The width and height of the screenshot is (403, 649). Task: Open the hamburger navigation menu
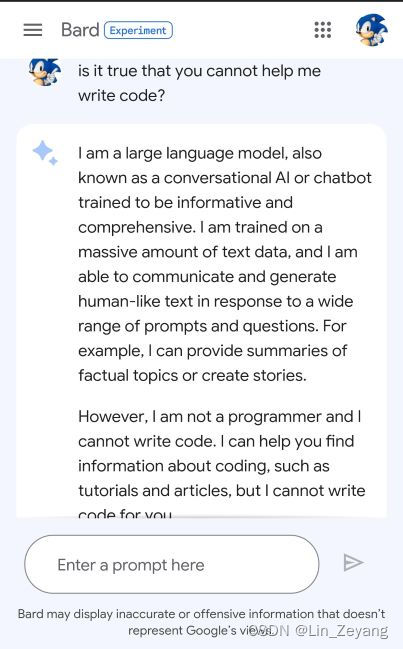pos(33,30)
